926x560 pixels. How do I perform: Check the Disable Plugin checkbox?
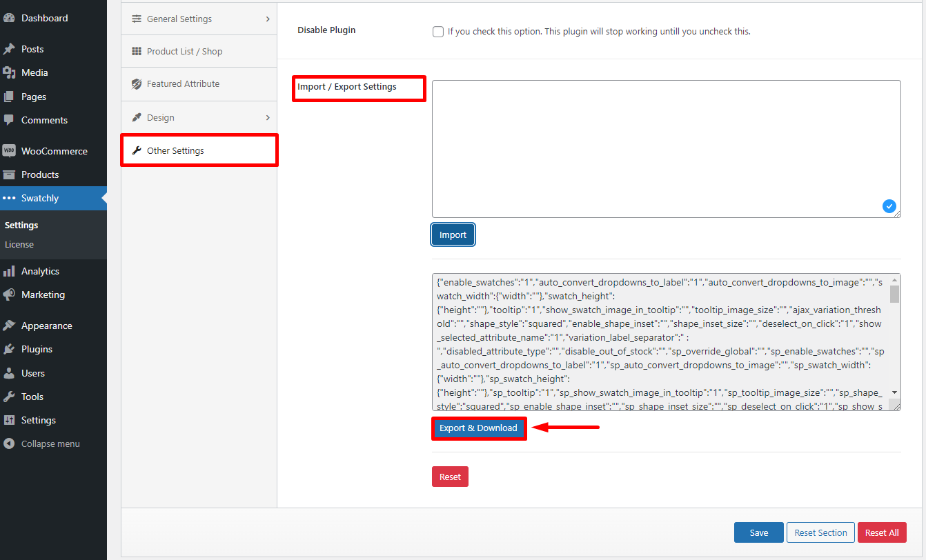pos(438,32)
